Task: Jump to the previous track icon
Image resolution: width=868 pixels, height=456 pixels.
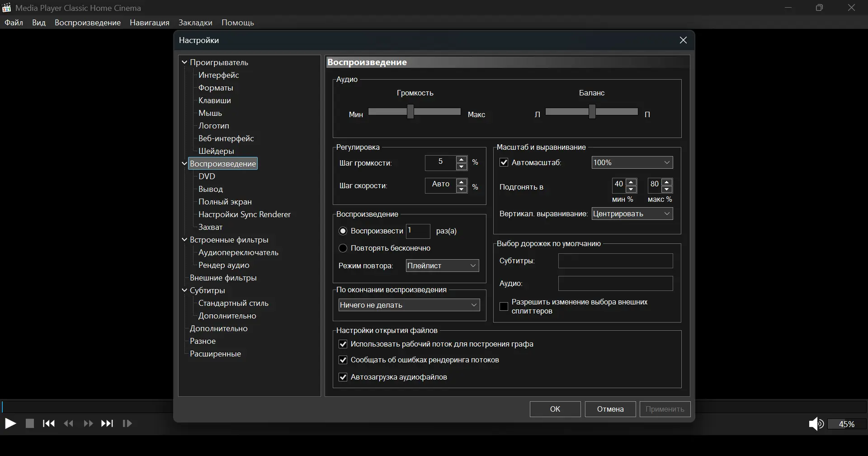Action: coord(48,423)
